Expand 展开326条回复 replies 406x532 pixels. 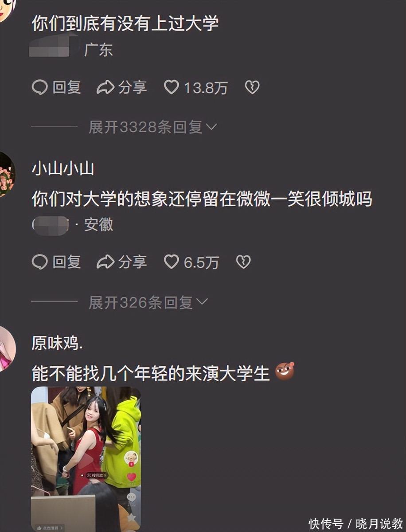coord(148,302)
